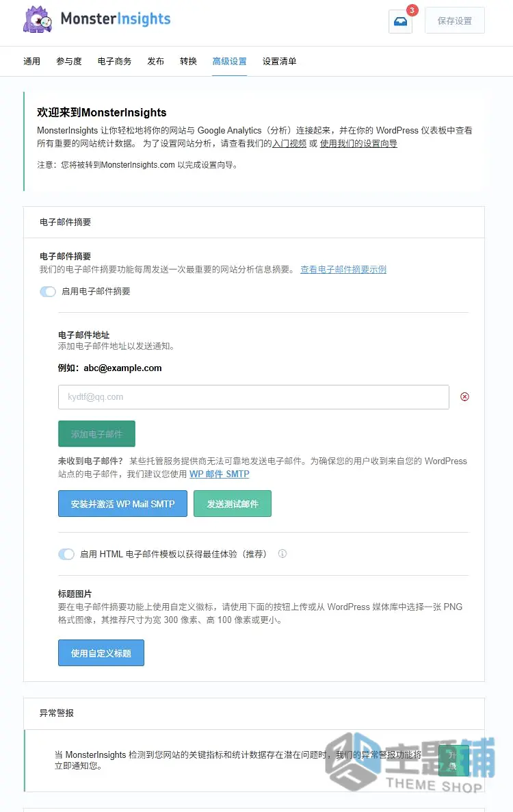Click the 标题图片 label
513x812 pixels.
[75, 594]
